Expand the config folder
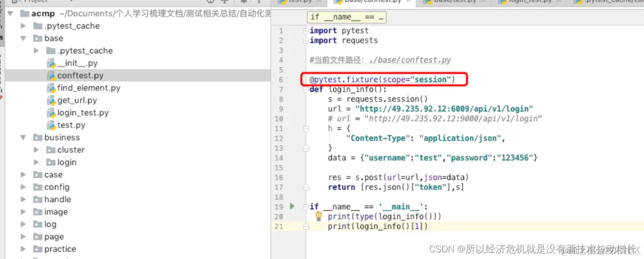 (23, 187)
